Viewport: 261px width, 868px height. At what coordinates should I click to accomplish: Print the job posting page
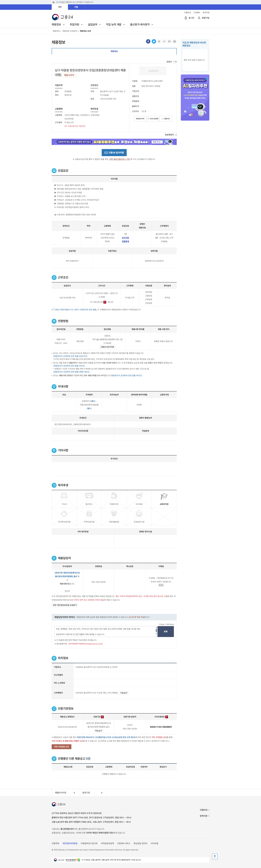point(174,41)
